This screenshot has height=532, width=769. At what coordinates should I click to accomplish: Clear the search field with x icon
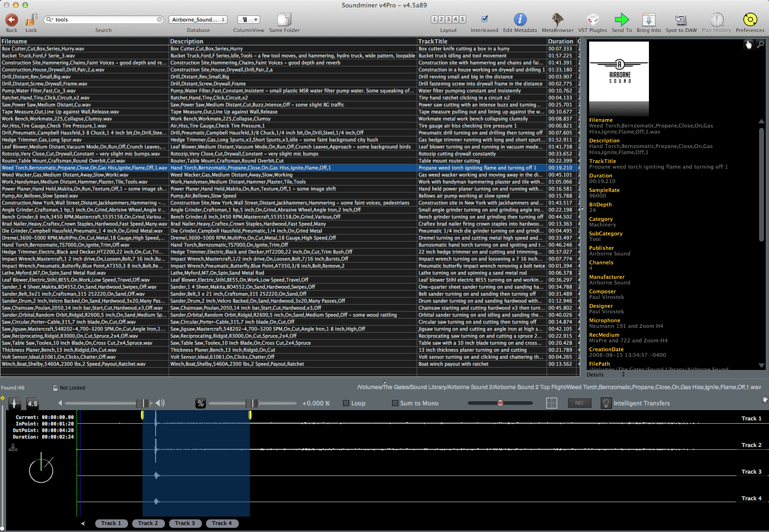pos(160,20)
